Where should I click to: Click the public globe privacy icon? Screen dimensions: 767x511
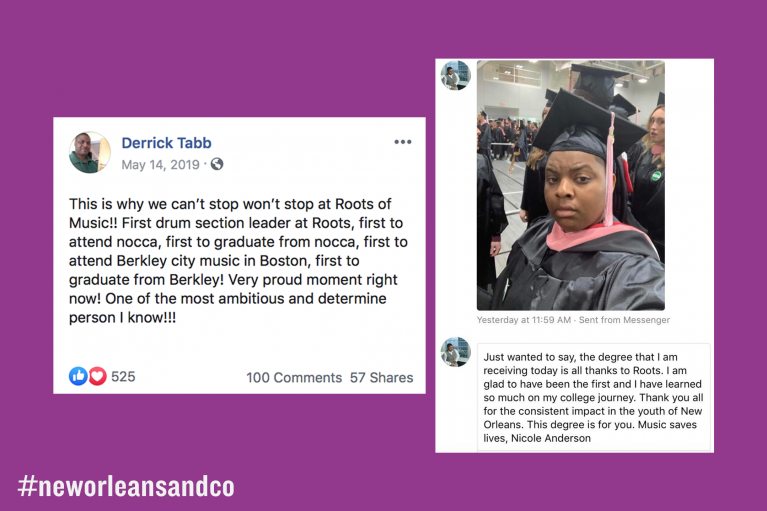tap(217, 164)
